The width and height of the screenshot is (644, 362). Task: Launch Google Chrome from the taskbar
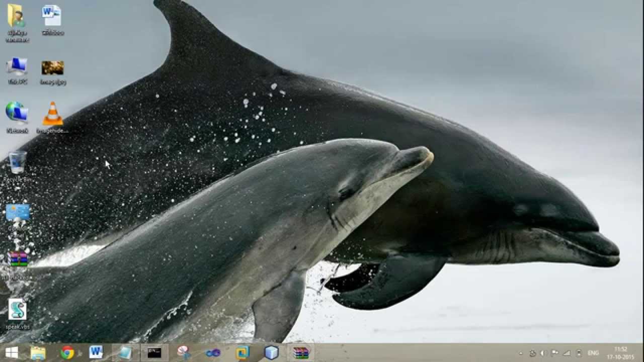[x=67, y=352]
